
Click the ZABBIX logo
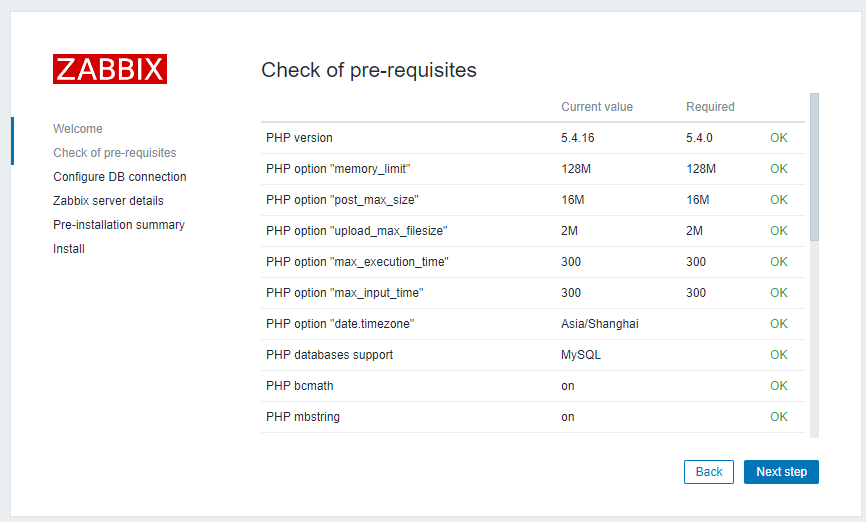point(110,68)
